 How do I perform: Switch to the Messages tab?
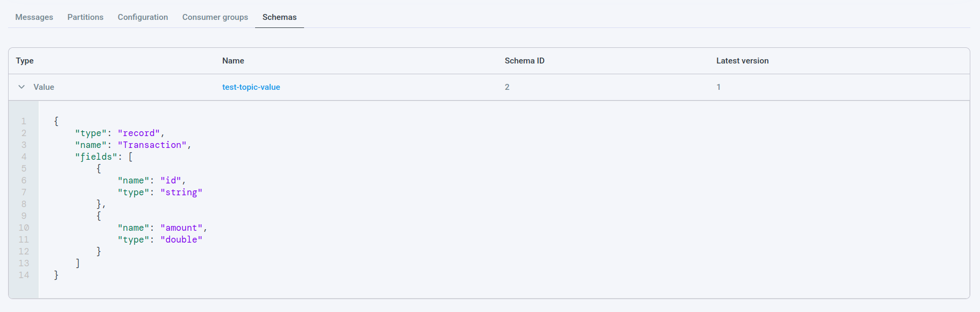point(34,17)
